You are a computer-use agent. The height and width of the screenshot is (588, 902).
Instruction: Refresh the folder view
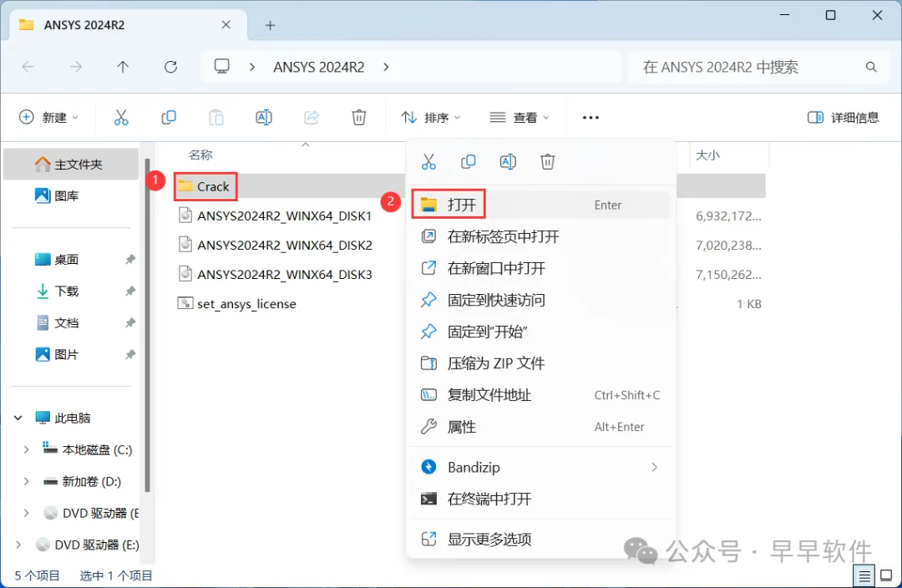pyautogui.click(x=171, y=67)
